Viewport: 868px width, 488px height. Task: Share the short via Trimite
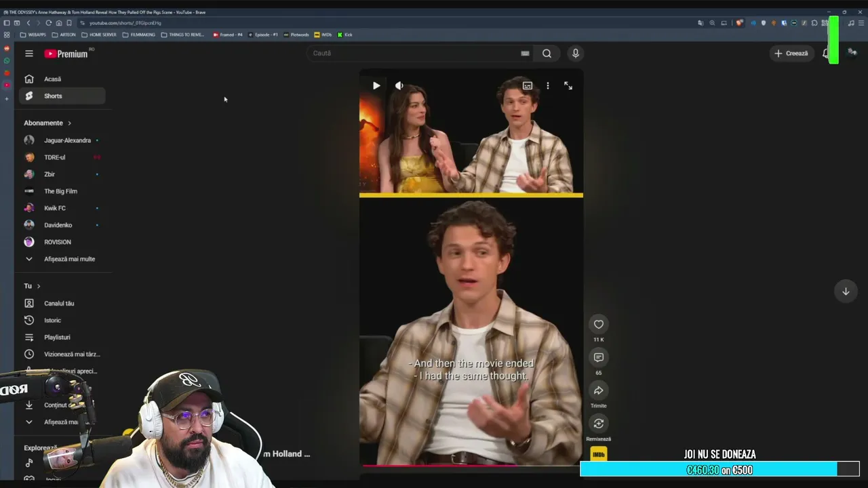[598, 390]
